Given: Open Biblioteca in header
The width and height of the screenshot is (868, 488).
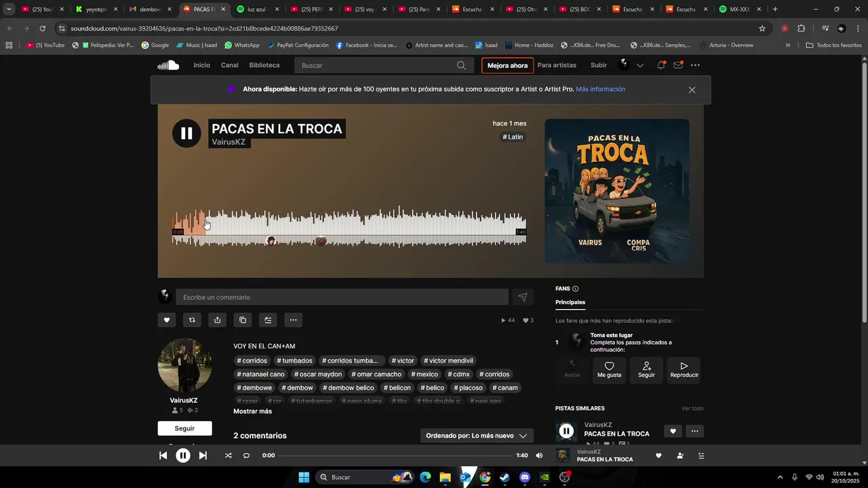Looking at the screenshot, I should point(264,65).
